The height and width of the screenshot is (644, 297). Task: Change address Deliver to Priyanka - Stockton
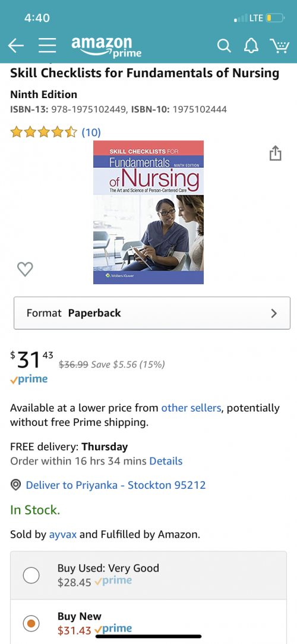click(116, 485)
